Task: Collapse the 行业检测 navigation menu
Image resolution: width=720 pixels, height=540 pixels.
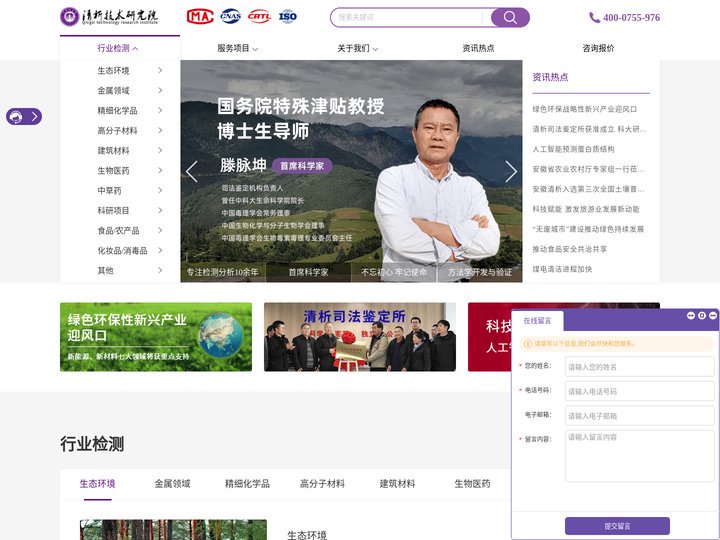Action: click(x=118, y=48)
